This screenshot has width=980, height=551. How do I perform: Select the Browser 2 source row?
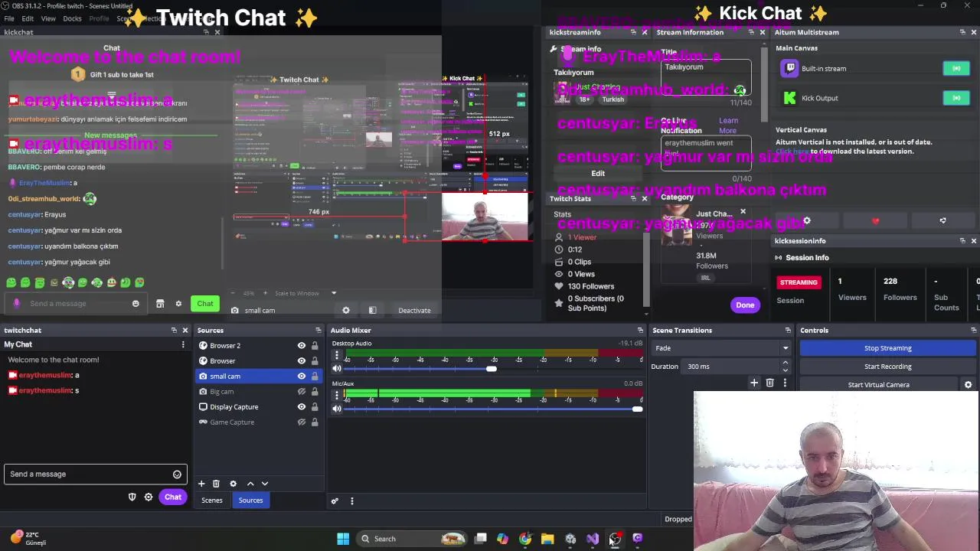pyautogui.click(x=259, y=346)
